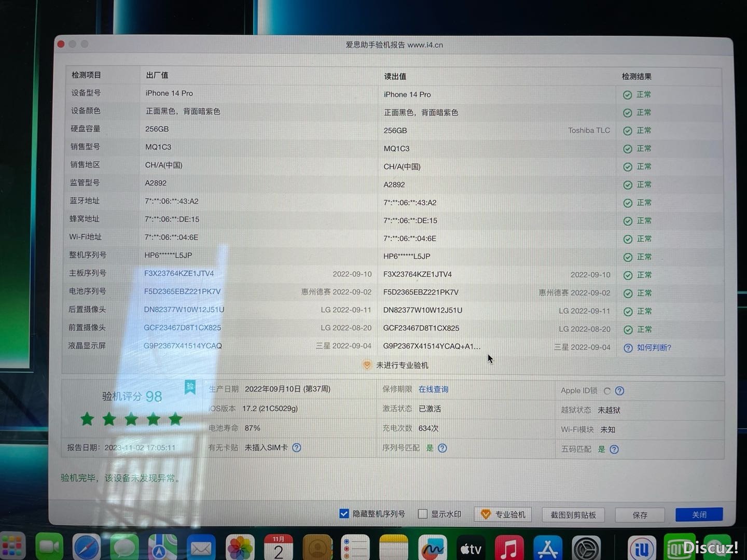Click 越狱状态 value 未越狱
The image size is (747, 560).
[609, 410]
